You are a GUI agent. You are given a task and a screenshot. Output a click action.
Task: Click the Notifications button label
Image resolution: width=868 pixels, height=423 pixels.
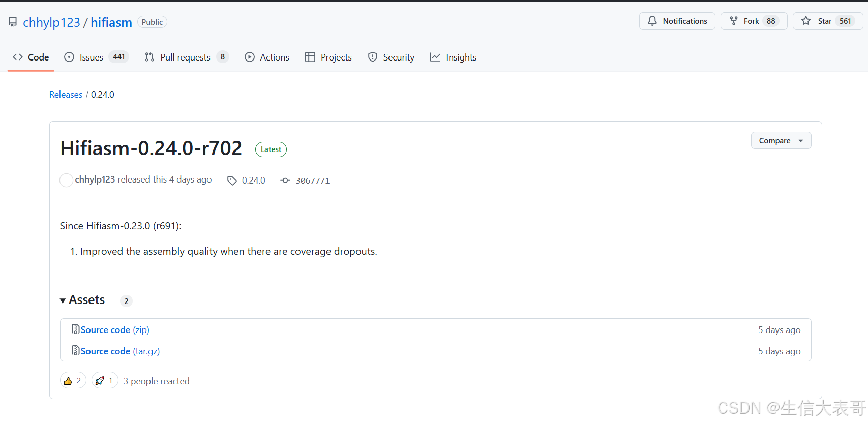tap(685, 21)
